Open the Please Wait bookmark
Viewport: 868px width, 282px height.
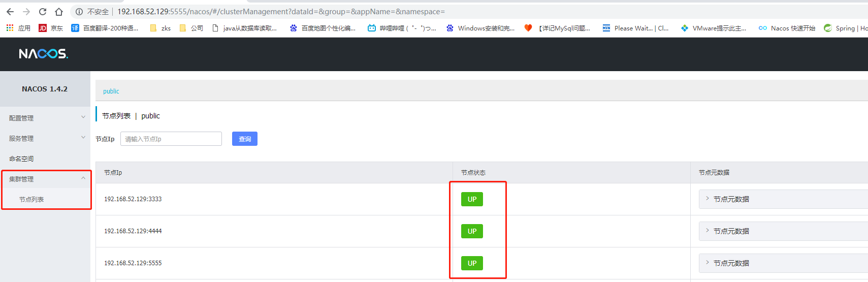tap(635, 28)
